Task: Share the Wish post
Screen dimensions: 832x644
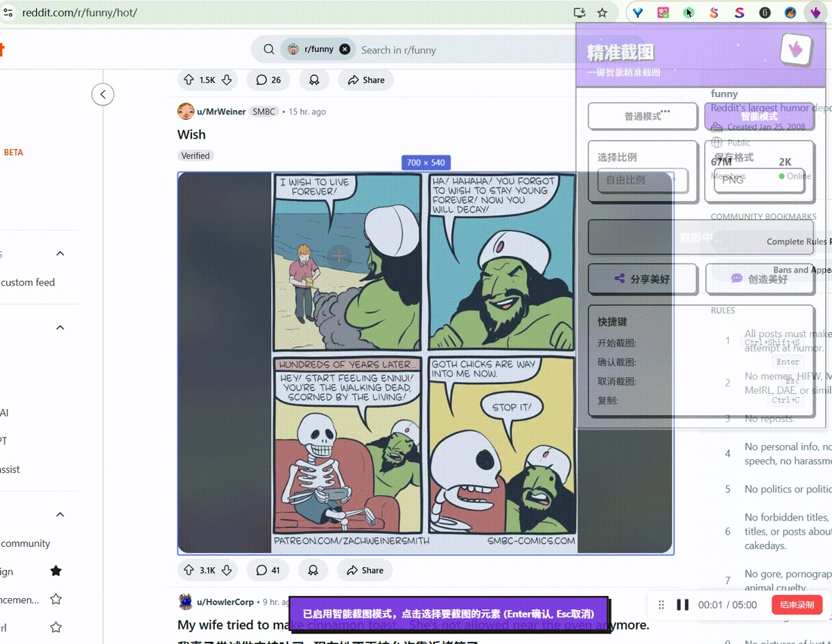Action: pos(365,570)
